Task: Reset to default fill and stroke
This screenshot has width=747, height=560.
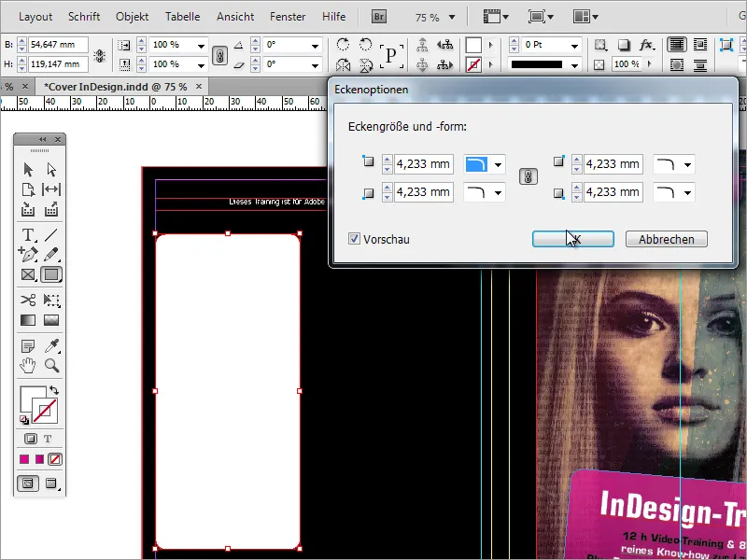Action: click(24, 419)
